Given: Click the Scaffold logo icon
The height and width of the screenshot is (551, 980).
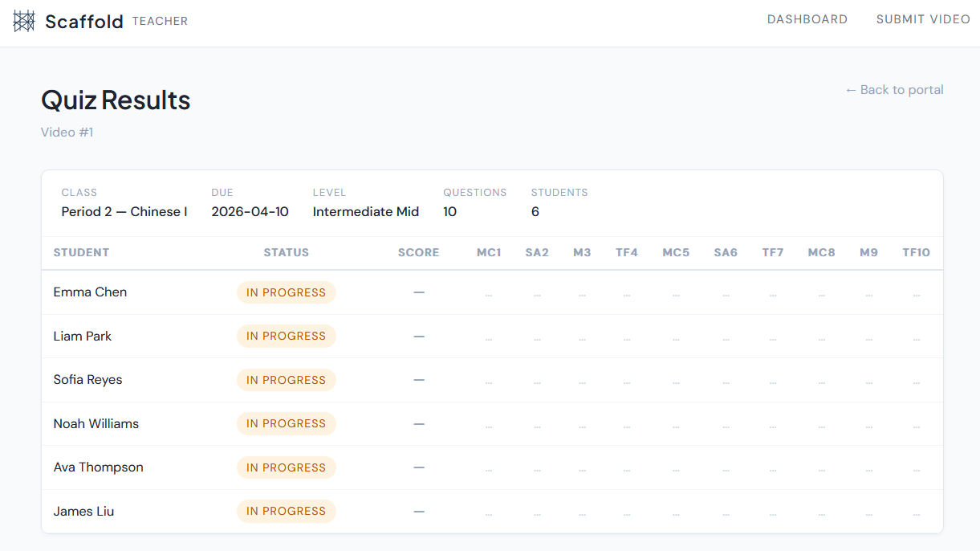Looking at the screenshot, I should (x=24, y=21).
